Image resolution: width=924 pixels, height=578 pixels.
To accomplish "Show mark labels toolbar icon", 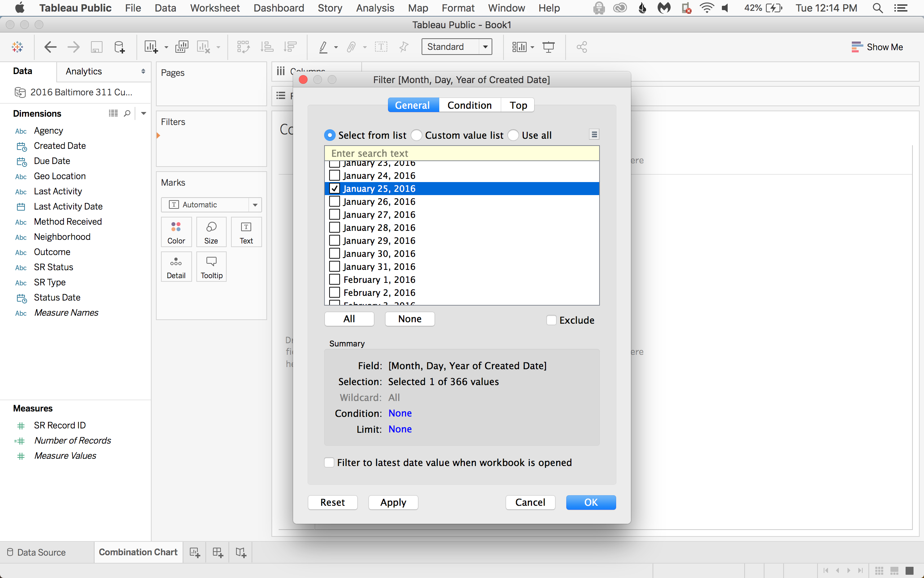I will tap(381, 47).
